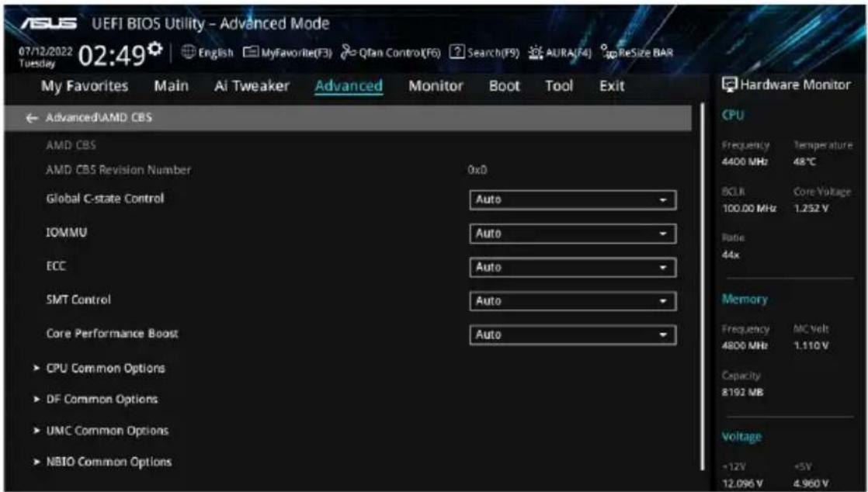Click the Voltage section heading
This screenshot has width=868, height=492.
coord(741,437)
